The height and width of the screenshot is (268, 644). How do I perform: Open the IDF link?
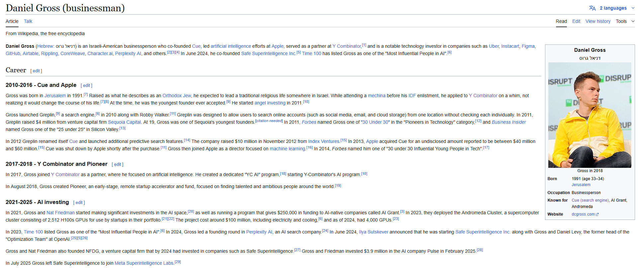click(412, 96)
